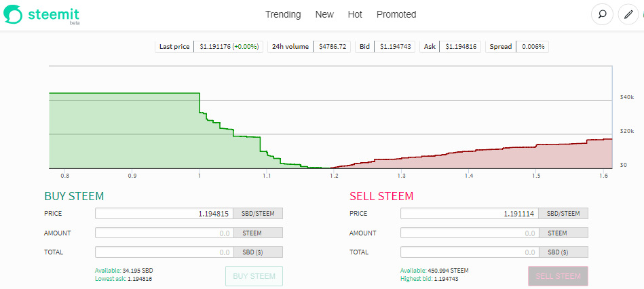
Task: Go to the Hot tab
Action: (355, 14)
